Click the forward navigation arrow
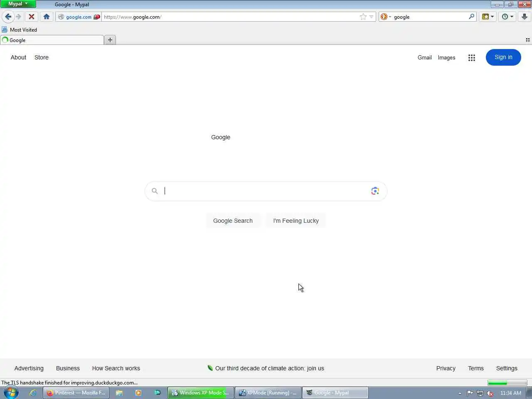This screenshot has height=399, width=532. point(19,17)
